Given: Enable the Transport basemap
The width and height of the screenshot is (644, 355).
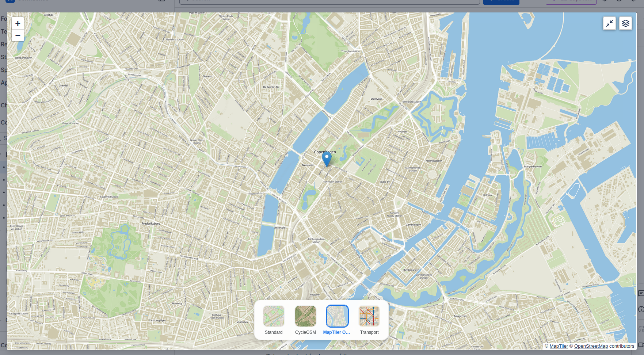Looking at the screenshot, I should [369, 316].
